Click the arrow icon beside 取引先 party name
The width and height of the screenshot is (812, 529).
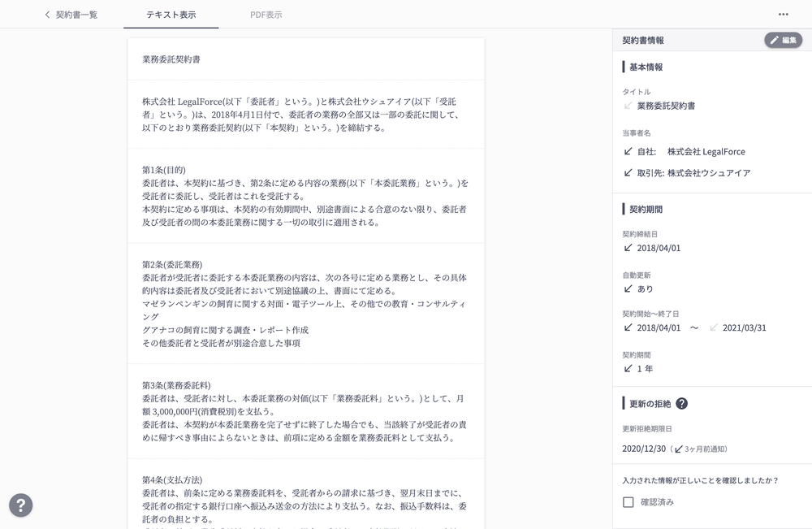click(628, 173)
